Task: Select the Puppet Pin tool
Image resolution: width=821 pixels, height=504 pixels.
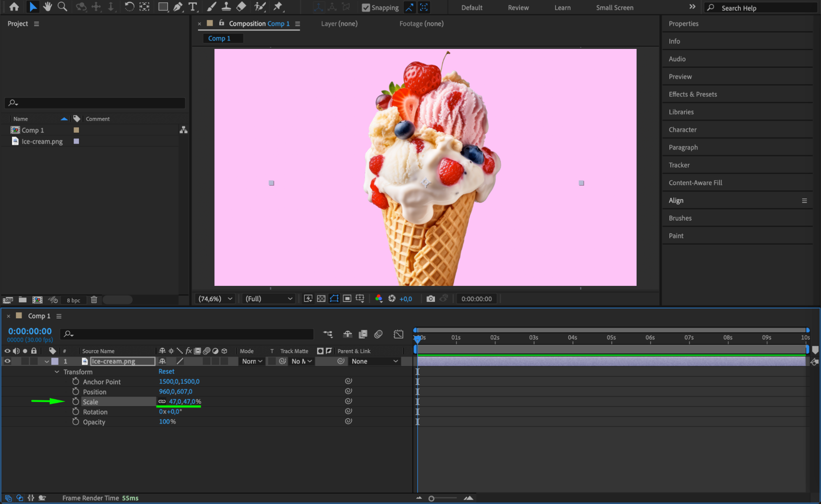Action: click(x=278, y=7)
